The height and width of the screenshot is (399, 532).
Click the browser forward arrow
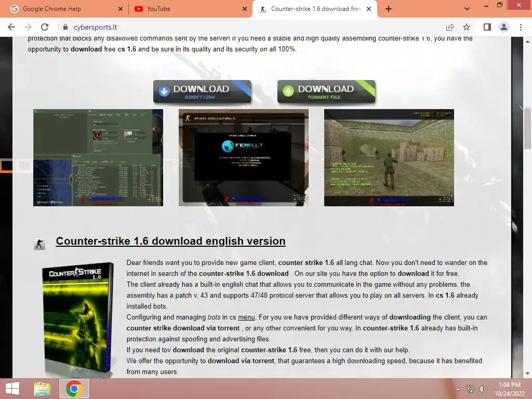point(28,27)
